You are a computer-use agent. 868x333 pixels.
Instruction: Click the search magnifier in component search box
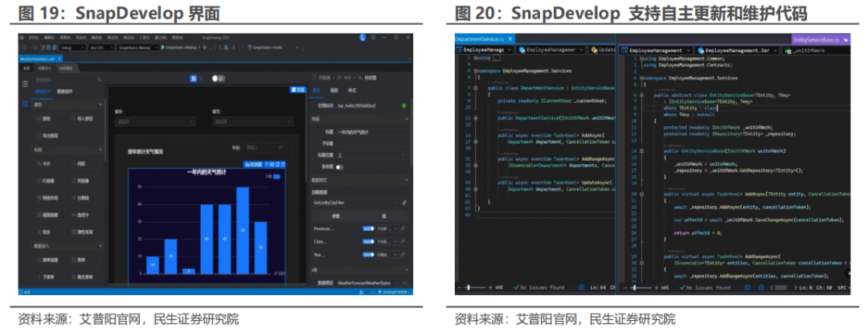pyautogui.click(x=100, y=80)
